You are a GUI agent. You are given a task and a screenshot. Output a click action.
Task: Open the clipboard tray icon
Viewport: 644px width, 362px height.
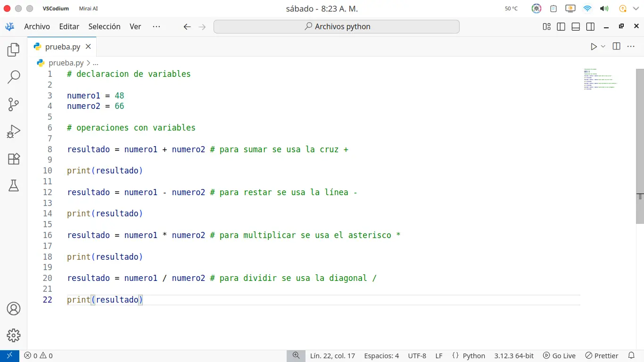pos(553,8)
